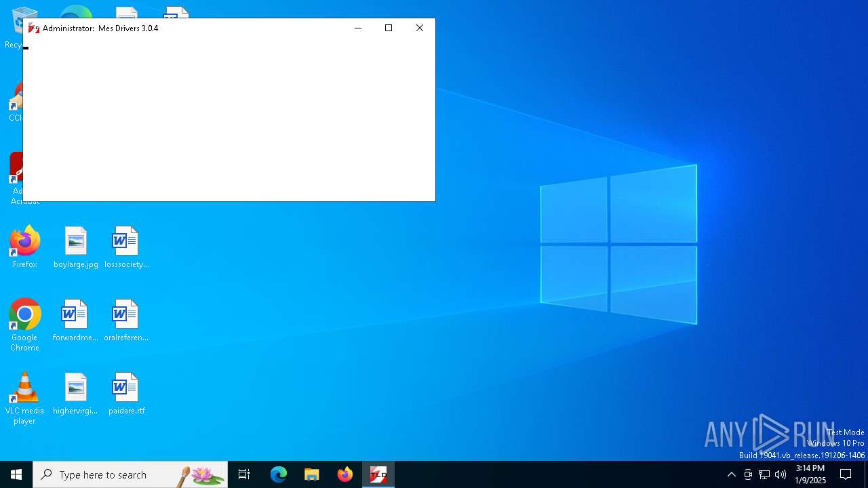868x488 pixels.
Task: Click the taskbar search box
Action: point(130,474)
